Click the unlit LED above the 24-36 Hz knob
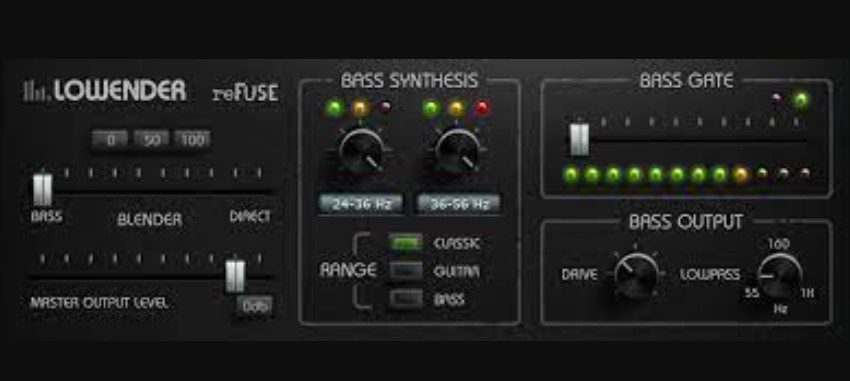850x381 pixels. point(384,107)
